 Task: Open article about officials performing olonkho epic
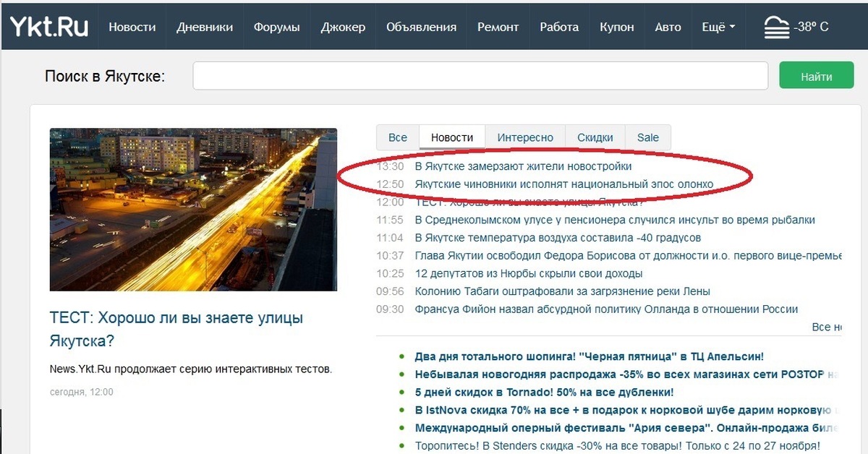click(563, 184)
